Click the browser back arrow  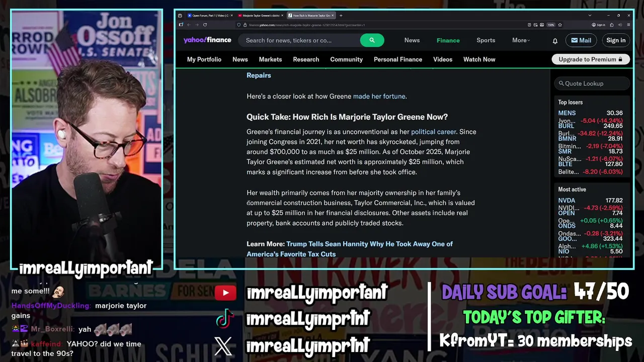189,25
